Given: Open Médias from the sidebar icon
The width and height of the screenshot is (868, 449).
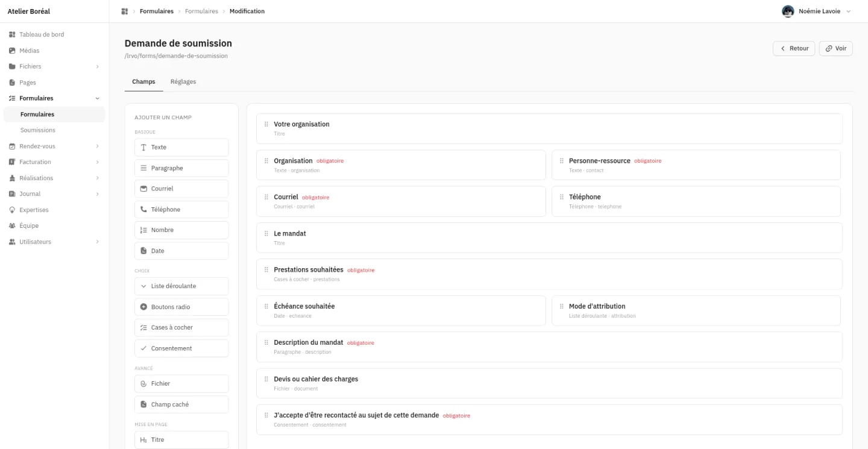Looking at the screenshot, I should coord(12,51).
